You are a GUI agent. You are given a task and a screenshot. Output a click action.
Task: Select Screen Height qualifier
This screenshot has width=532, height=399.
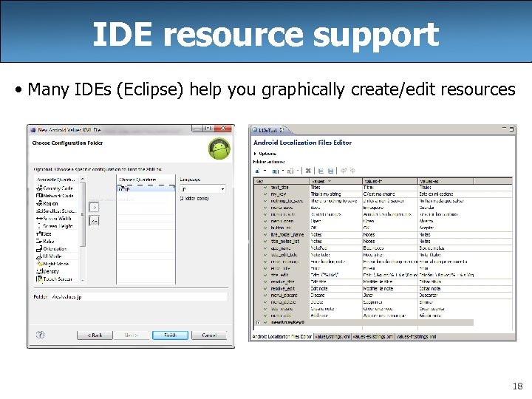point(57,226)
